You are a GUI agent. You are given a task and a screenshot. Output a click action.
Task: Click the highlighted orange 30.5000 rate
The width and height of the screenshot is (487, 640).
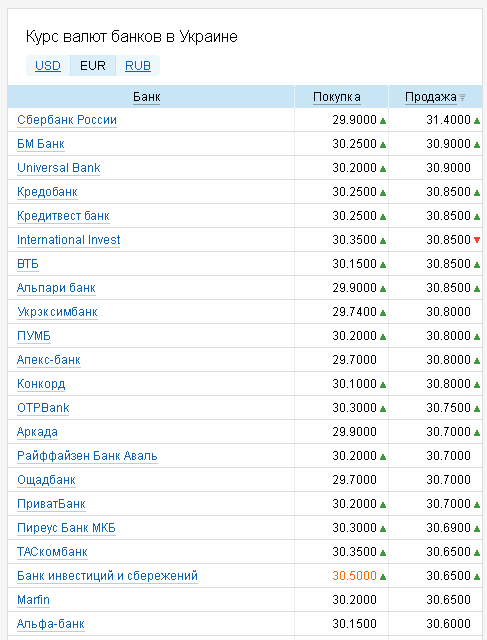pyautogui.click(x=354, y=576)
